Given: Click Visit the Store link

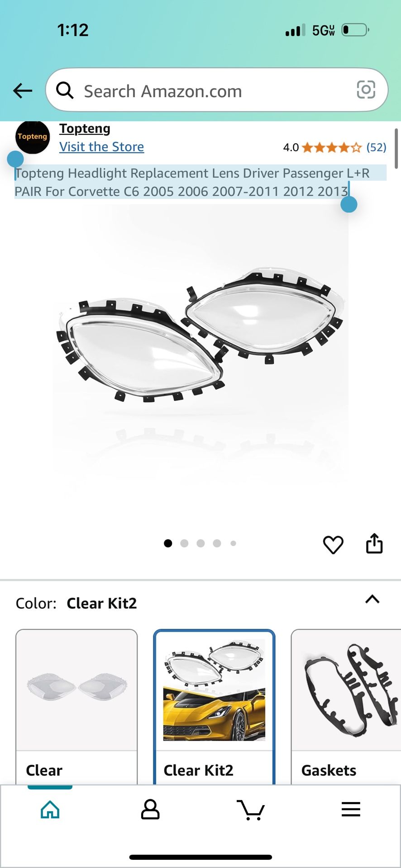Looking at the screenshot, I should point(102,147).
